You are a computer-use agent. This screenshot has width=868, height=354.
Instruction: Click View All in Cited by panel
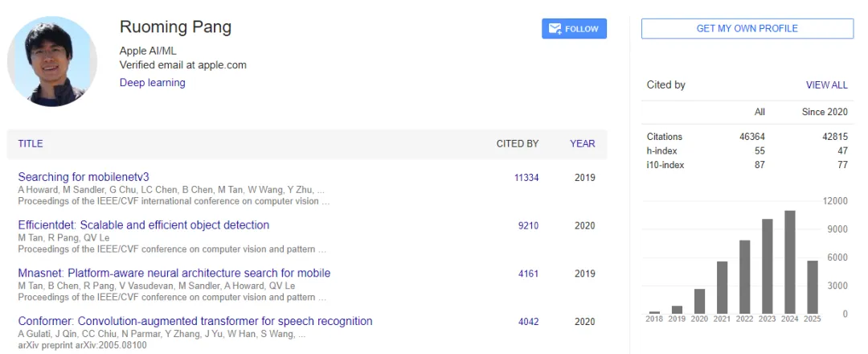[x=826, y=84]
